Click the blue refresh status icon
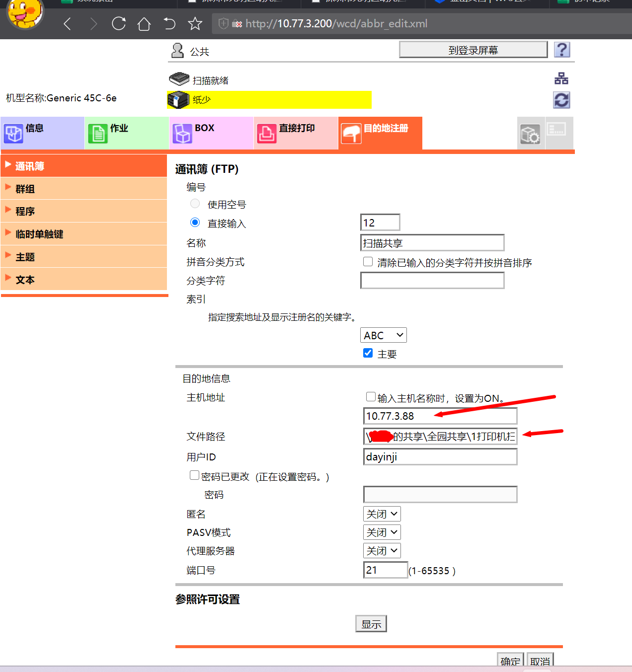This screenshot has height=672, width=632. coord(561,100)
